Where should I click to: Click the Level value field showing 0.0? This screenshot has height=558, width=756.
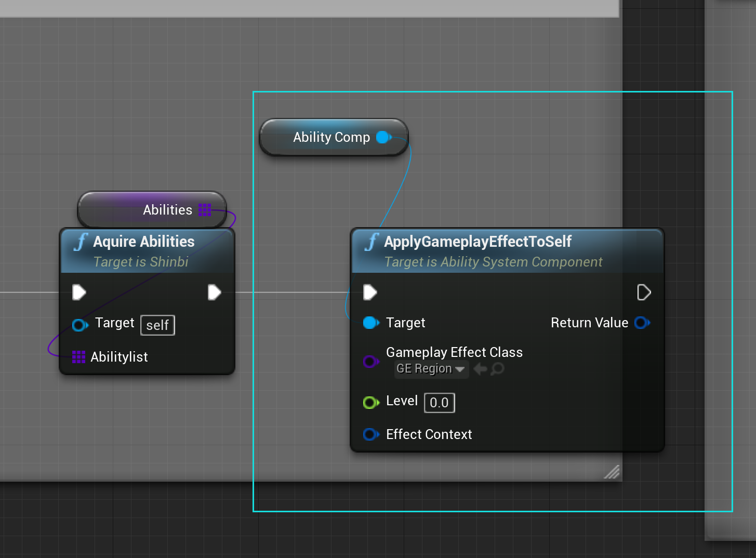(x=439, y=402)
